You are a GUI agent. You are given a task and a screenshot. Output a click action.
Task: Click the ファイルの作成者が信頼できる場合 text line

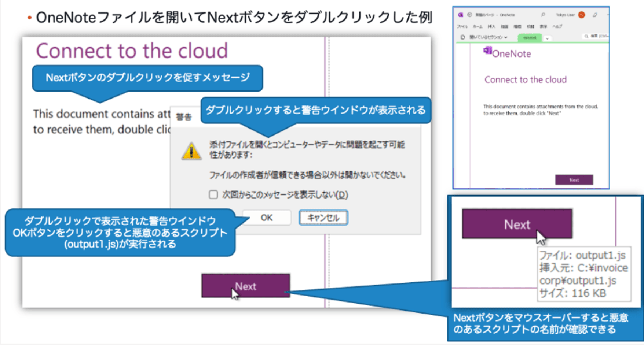pyautogui.click(x=307, y=175)
